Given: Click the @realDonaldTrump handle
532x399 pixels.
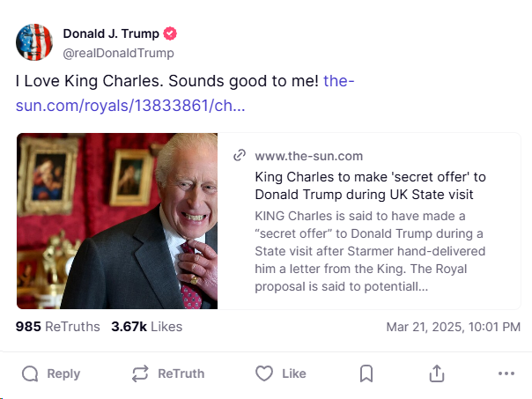Looking at the screenshot, I should point(118,53).
